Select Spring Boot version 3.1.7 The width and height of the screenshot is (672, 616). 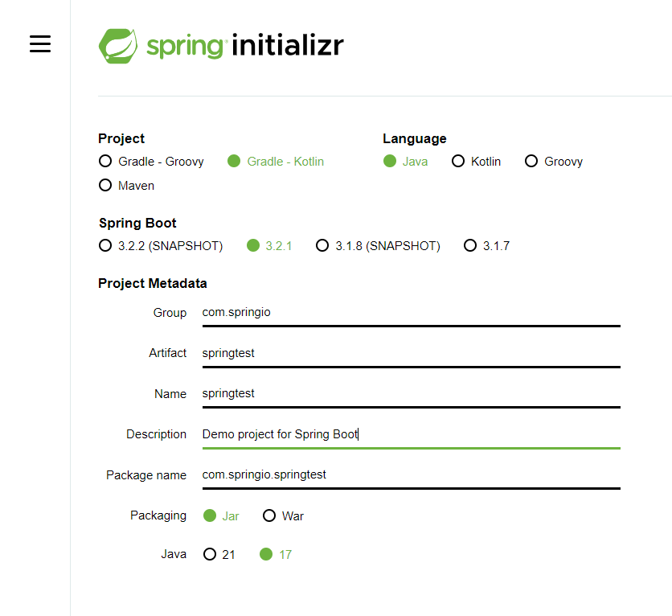(470, 245)
